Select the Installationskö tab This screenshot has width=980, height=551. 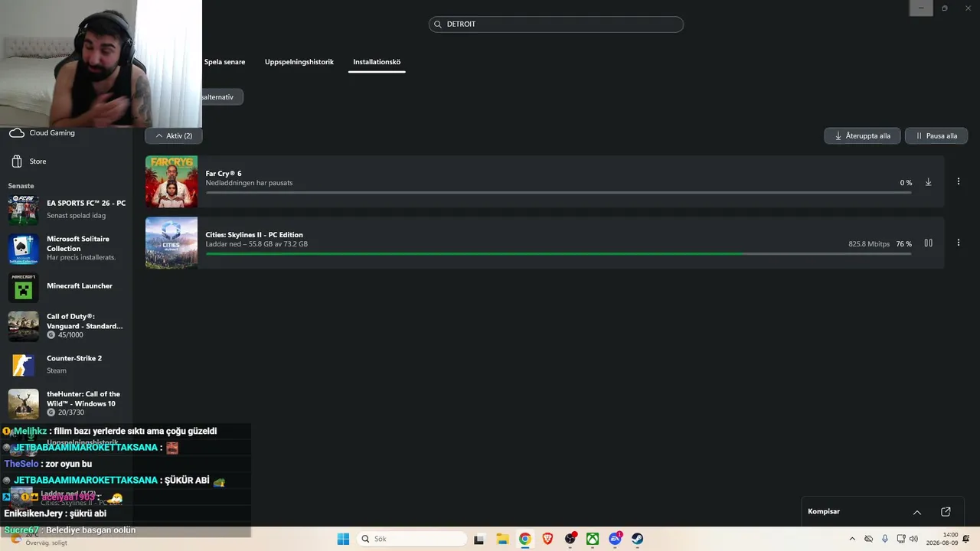pyautogui.click(x=377, y=62)
